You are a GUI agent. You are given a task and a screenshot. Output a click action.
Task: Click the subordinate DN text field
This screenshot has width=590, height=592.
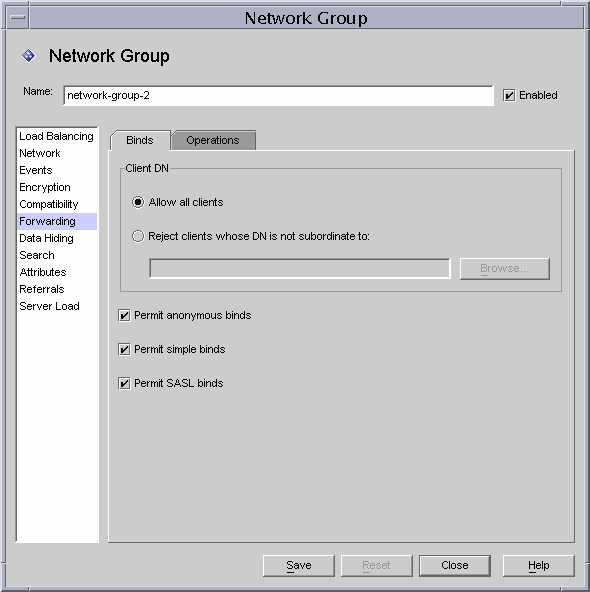pyautogui.click(x=300, y=269)
